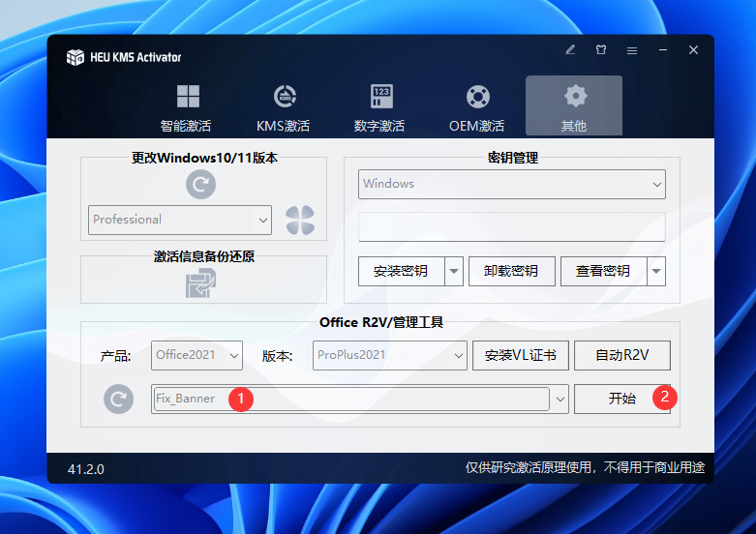Click the four-leaf clover icon beside Professional
The image size is (756, 534).
tap(300, 220)
